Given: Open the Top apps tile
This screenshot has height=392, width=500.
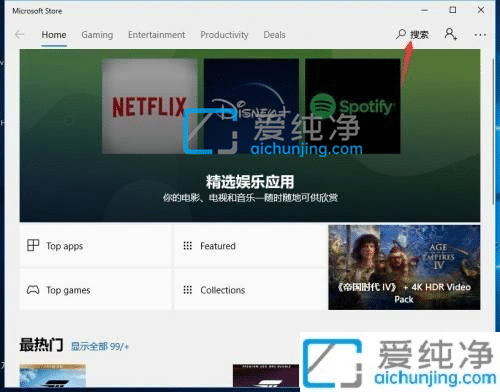Looking at the screenshot, I should click(96, 246).
